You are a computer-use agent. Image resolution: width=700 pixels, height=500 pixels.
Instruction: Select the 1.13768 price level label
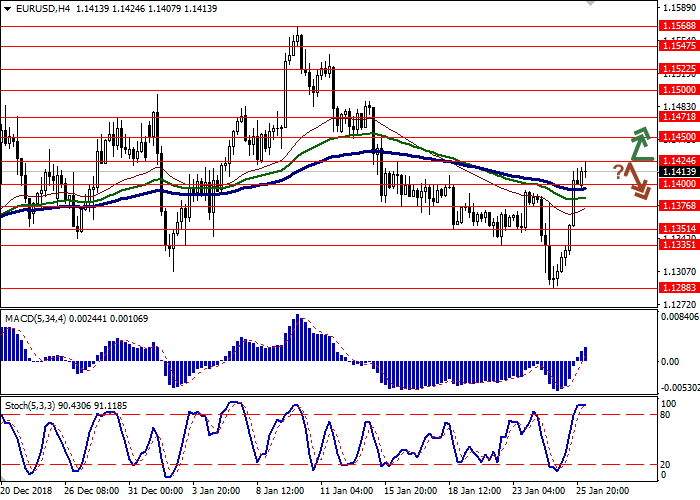coord(677,205)
